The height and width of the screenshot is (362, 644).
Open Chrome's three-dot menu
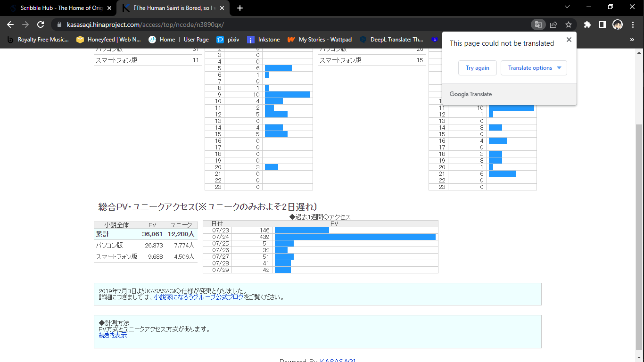pyautogui.click(x=633, y=25)
